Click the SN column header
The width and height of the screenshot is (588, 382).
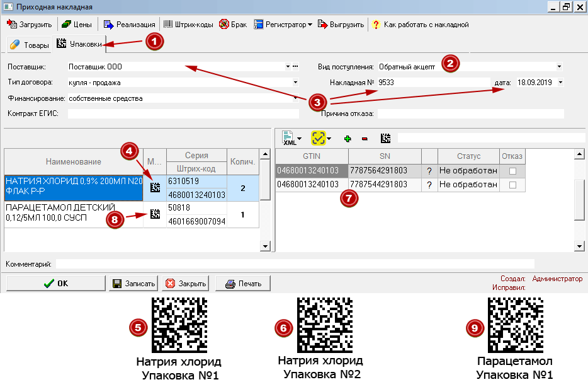385,156
